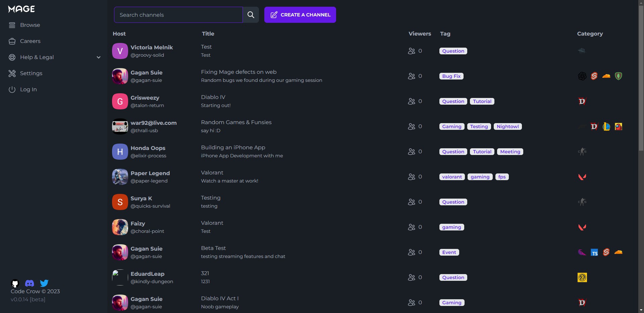
Task: Click the Svelte category icon on Gagan Suie's stream
Action: click(x=594, y=76)
